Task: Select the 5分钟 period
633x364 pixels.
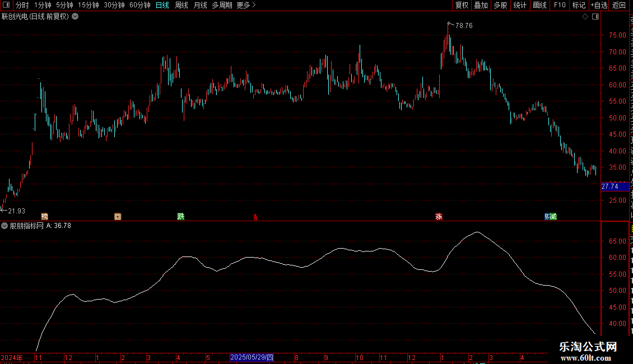Action: tap(64, 5)
